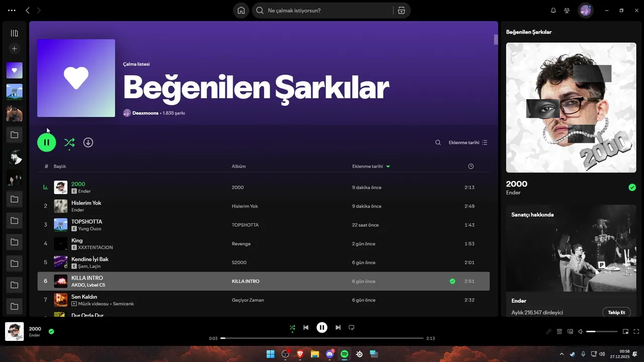Viewport: 644px width, 362px height.
Task: Skip to next track
Action: [x=338, y=328]
